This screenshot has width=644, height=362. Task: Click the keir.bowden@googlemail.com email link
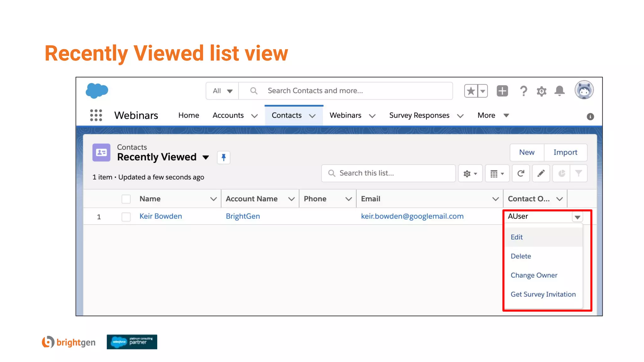(412, 216)
